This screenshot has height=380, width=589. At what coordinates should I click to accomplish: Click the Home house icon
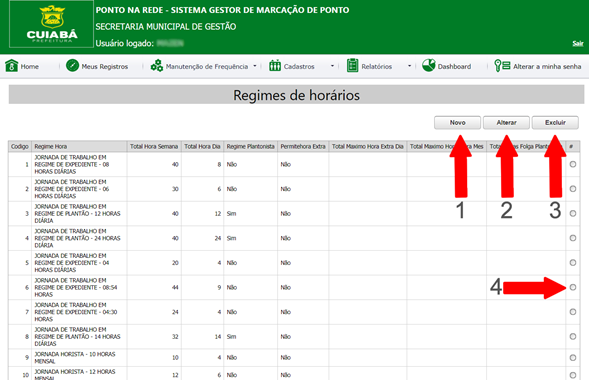click(11, 66)
